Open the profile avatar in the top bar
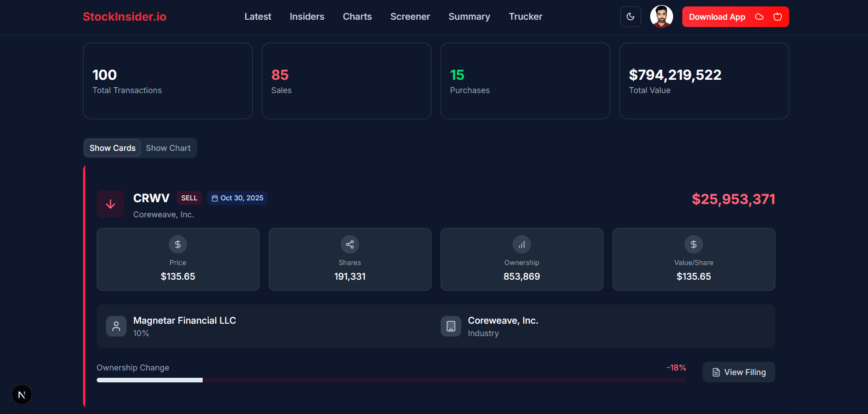 tap(661, 17)
